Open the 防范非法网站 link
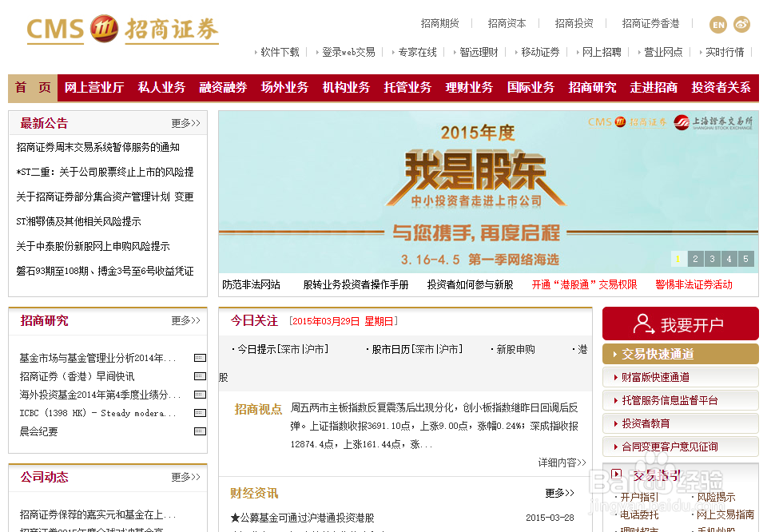Viewport: 767px width, 532px height. [x=252, y=284]
